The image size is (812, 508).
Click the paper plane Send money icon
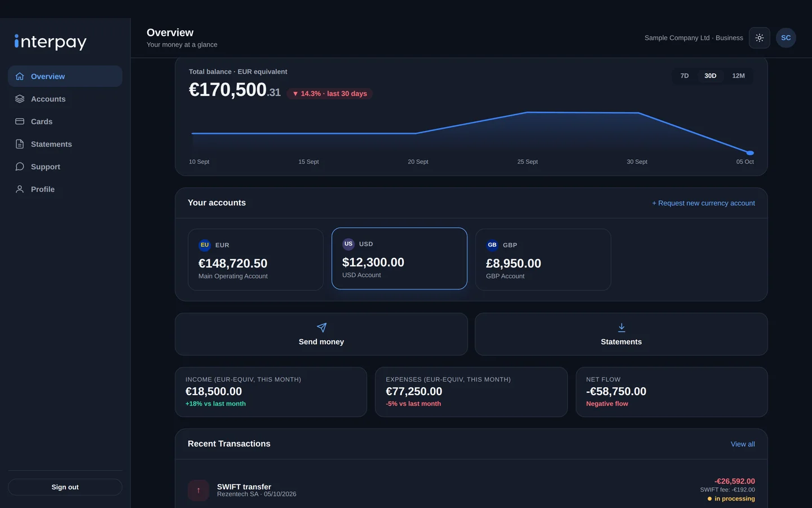coord(321,327)
